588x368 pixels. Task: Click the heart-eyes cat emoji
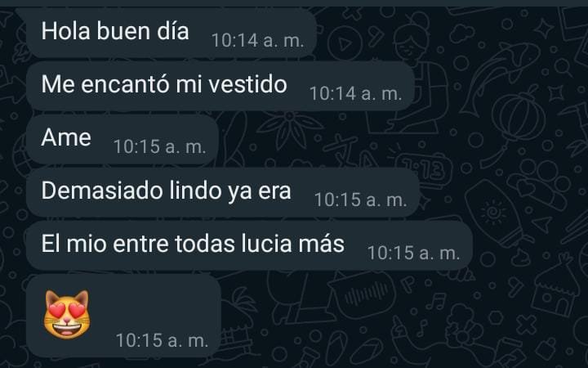pyautogui.click(x=67, y=315)
